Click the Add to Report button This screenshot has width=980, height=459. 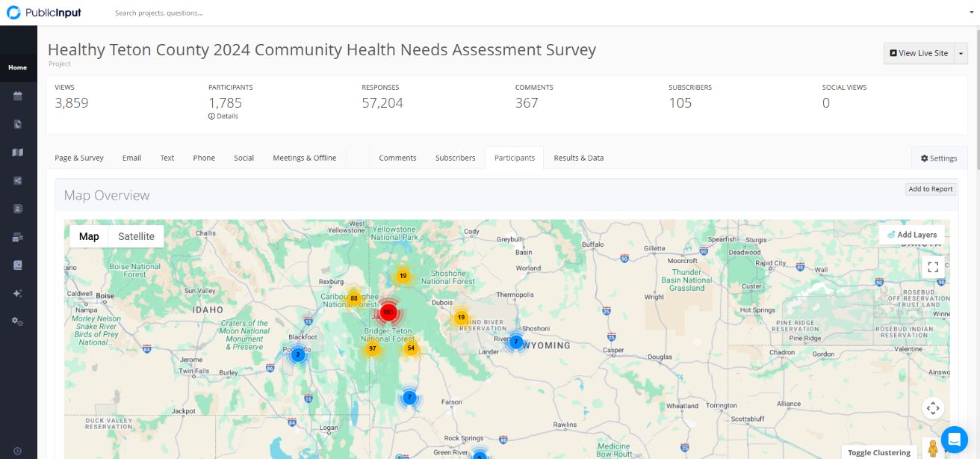930,189
